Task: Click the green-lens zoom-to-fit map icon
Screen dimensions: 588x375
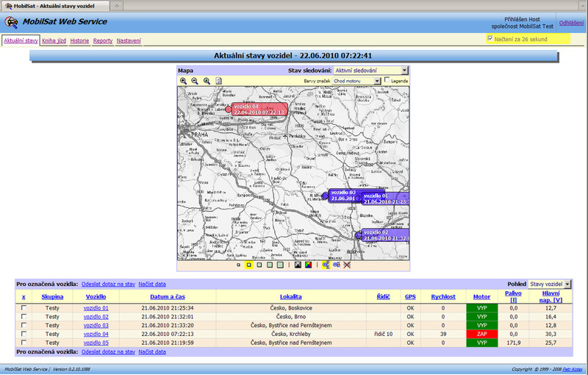Action: point(207,81)
